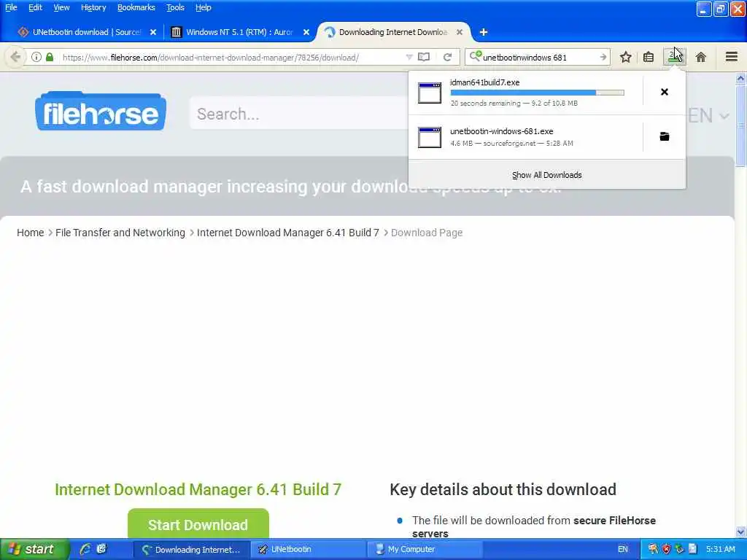Click EN language indicator in taskbar
Screen dimensions: 747x560
pos(622,549)
